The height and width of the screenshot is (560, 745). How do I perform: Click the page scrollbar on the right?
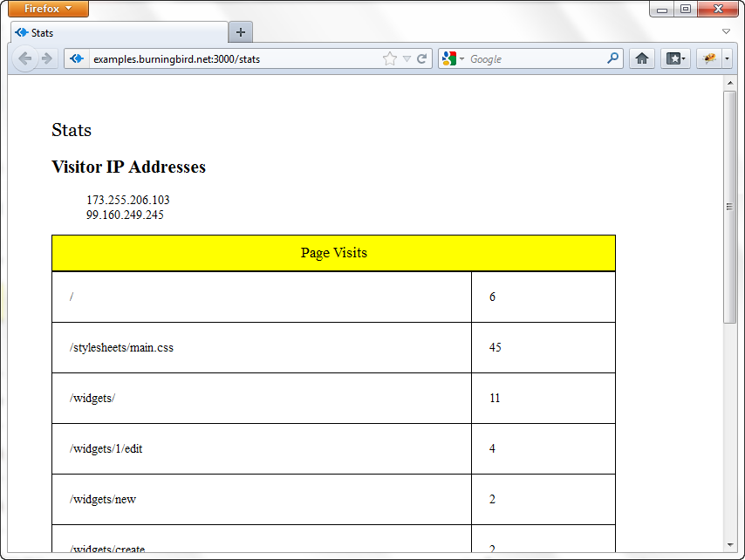(729, 207)
